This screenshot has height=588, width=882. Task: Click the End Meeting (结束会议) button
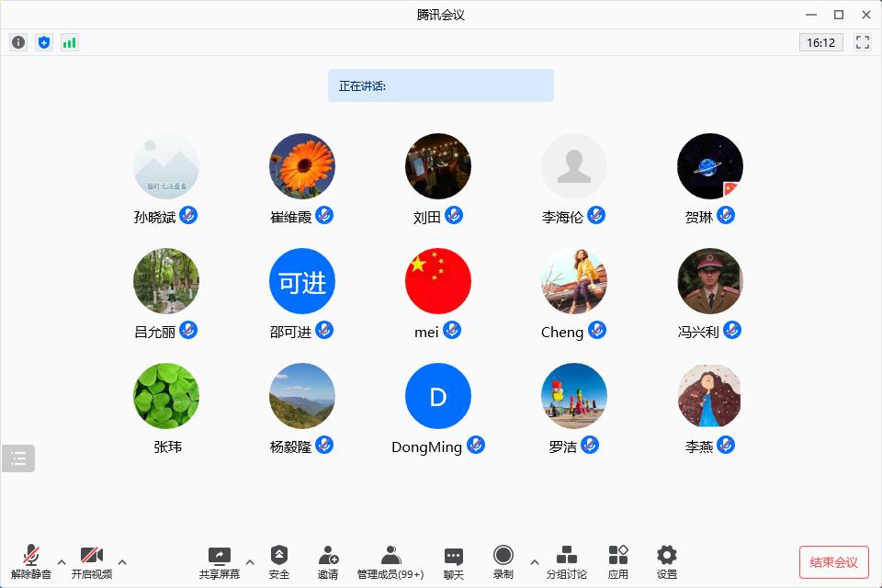pos(833,562)
